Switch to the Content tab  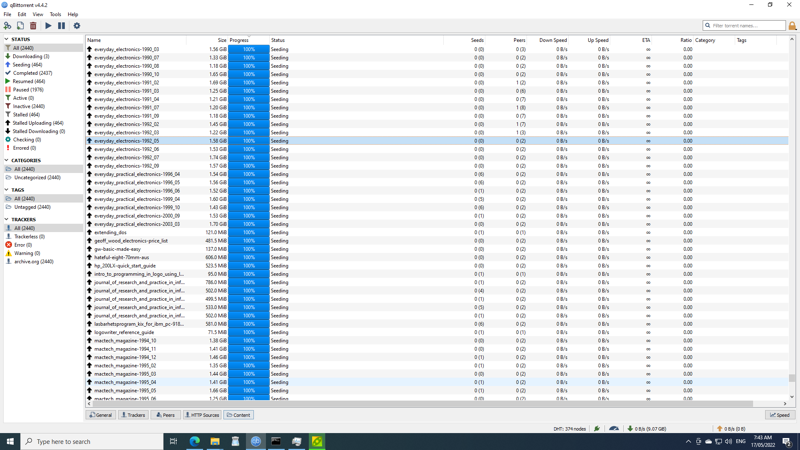tap(239, 415)
